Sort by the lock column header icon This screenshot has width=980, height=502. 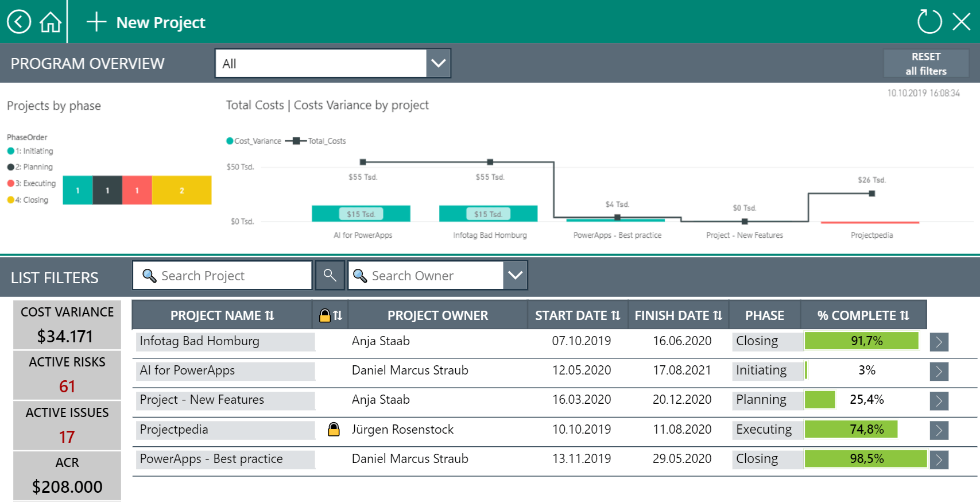[331, 315]
